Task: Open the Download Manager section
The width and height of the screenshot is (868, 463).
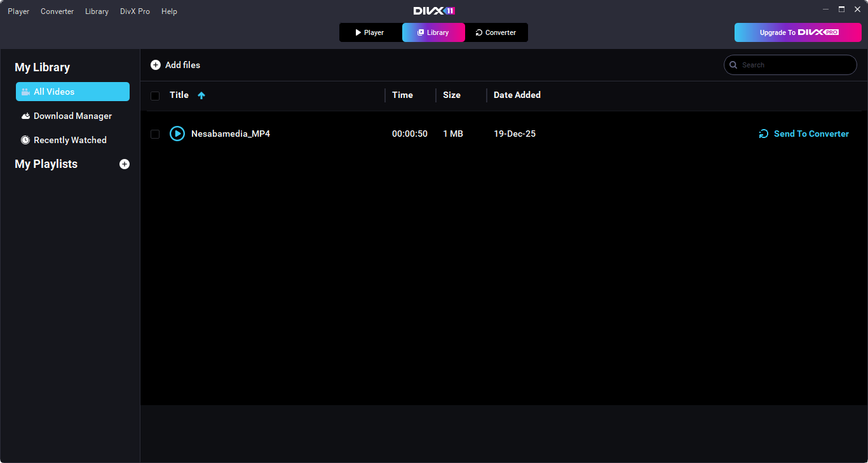Action: click(x=72, y=116)
